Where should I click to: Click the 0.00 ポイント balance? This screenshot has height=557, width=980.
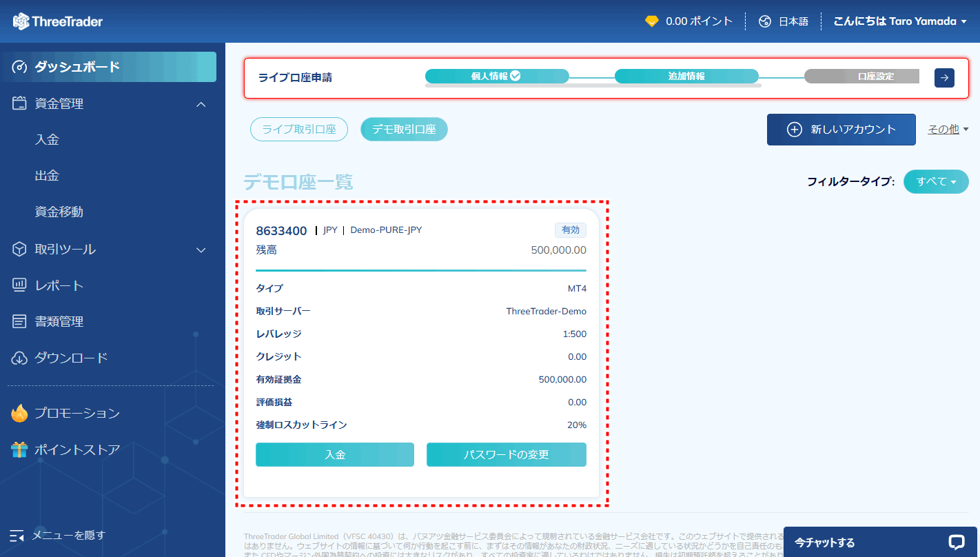point(699,21)
